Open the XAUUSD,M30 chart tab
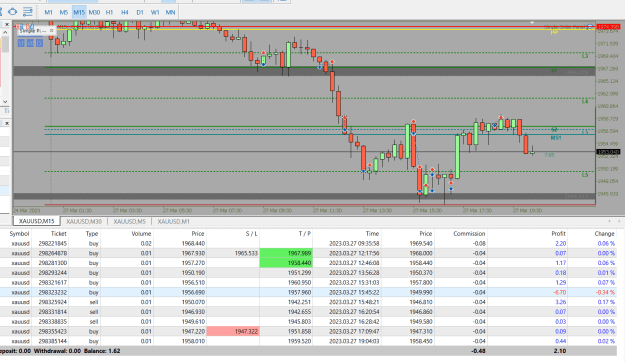 point(84,221)
